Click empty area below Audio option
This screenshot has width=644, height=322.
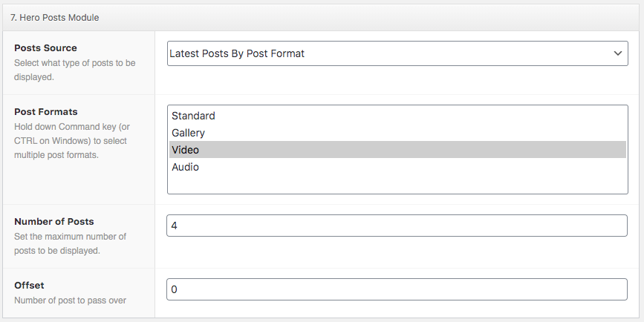pos(397,184)
